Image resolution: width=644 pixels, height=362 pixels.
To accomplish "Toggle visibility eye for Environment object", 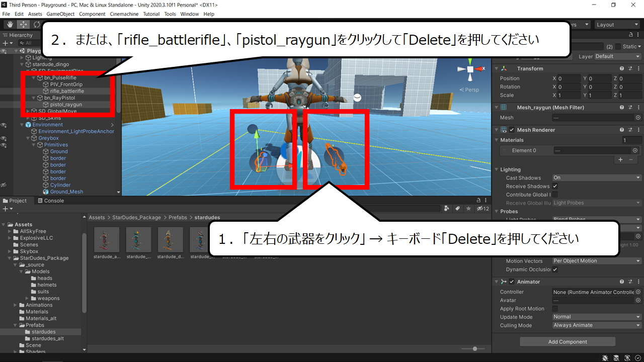I will (4, 125).
